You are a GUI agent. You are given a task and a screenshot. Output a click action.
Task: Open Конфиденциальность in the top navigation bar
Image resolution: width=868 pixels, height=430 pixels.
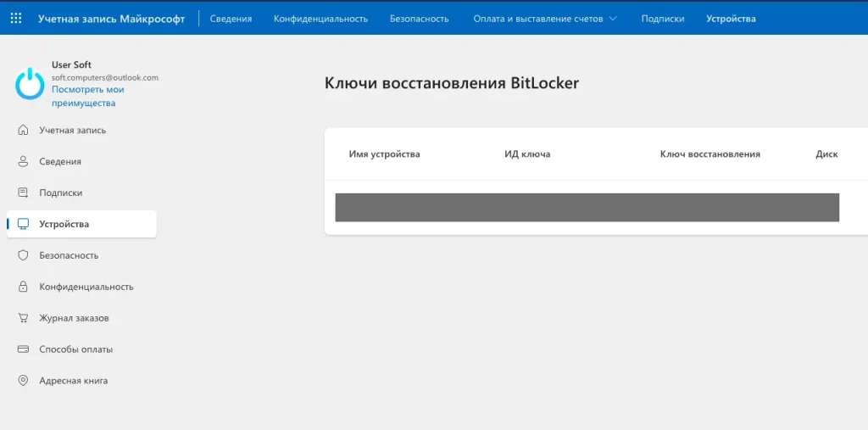(320, 18)
